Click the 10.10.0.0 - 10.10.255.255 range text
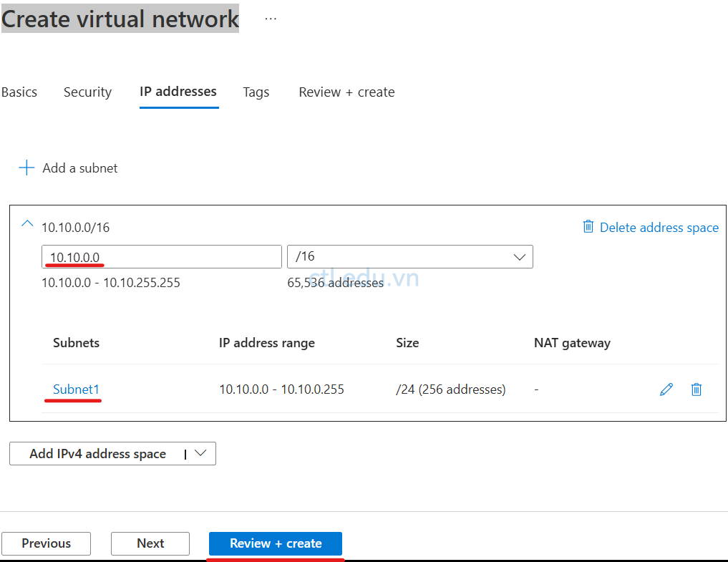This screenshot has height=562, width=728. [111, 283]
